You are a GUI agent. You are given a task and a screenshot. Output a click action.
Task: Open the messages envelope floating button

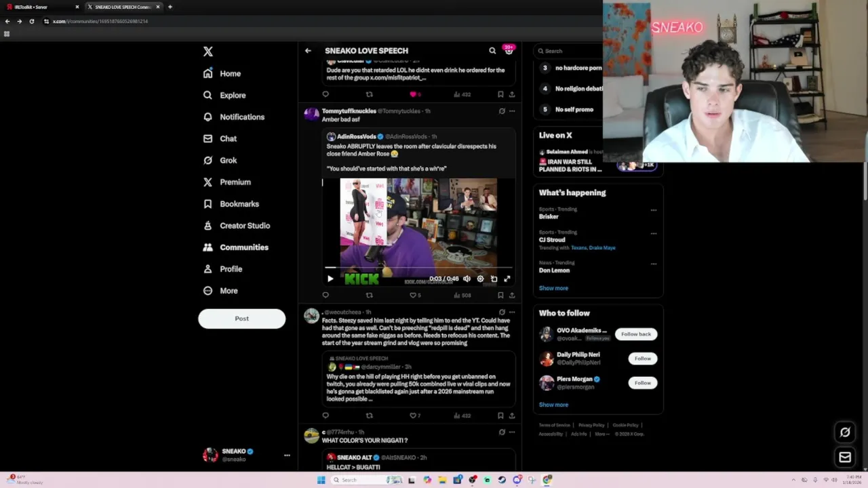pos(845,457)
